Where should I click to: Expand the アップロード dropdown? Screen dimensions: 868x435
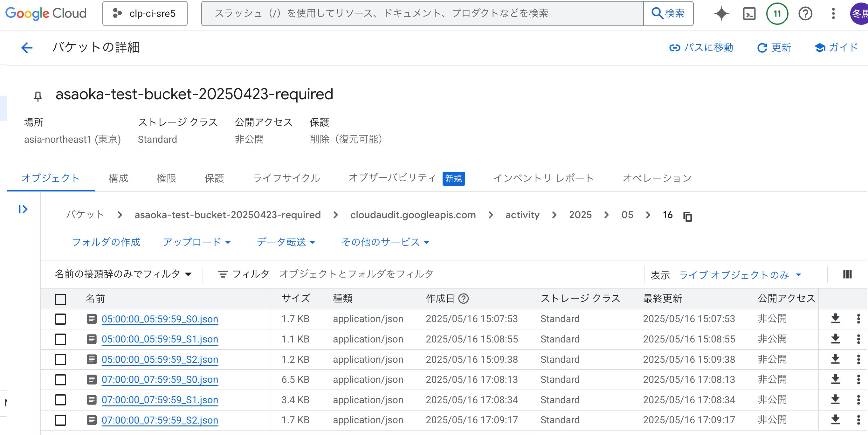[197, 242]
